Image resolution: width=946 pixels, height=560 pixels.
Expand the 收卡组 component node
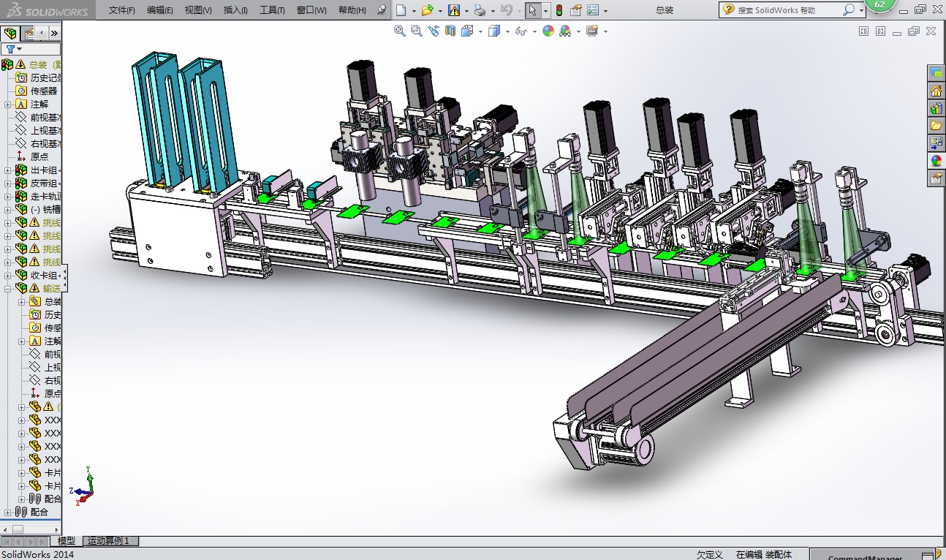pyautogui.click(x=8, y=276)
